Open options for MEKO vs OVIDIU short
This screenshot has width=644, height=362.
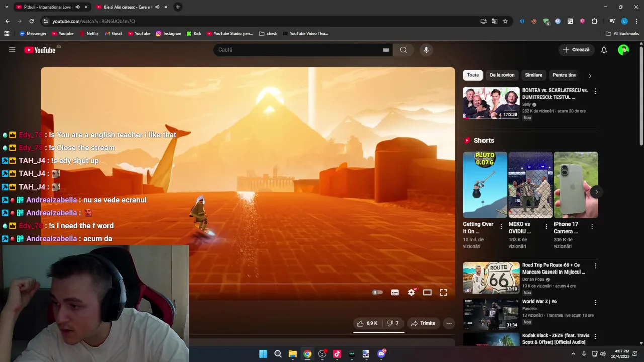coord(546,227)
